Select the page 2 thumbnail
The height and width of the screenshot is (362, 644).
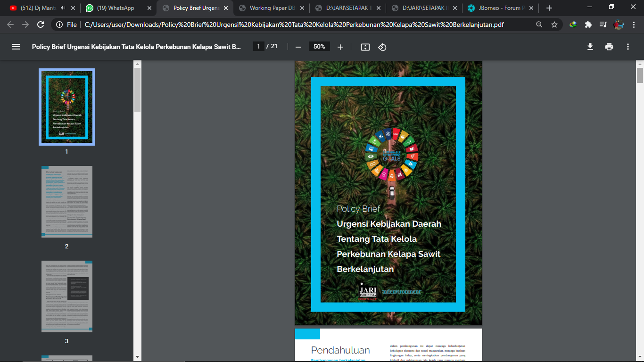pos(67,202)
